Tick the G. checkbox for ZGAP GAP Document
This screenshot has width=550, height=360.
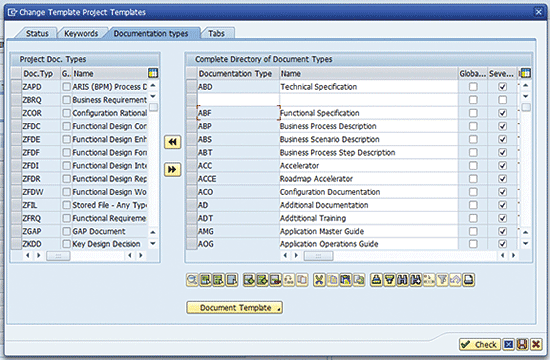[66, 231]
